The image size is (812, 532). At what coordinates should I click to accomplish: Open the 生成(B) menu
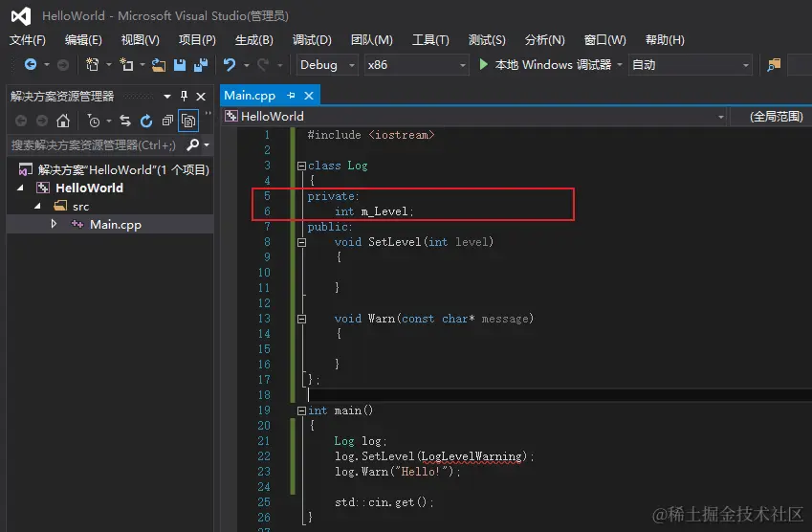[253, 40]
